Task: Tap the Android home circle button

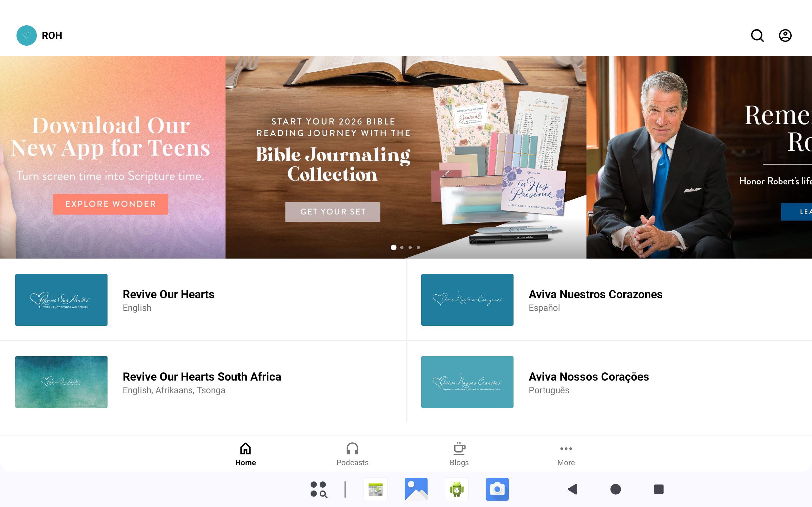Action: pos(615,489)
